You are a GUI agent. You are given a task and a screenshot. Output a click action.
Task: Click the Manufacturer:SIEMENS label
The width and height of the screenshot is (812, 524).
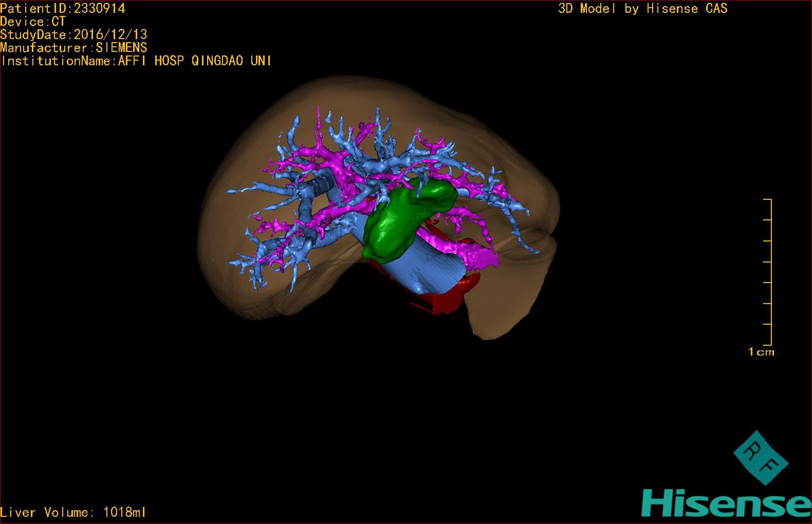tap(74, 48)
